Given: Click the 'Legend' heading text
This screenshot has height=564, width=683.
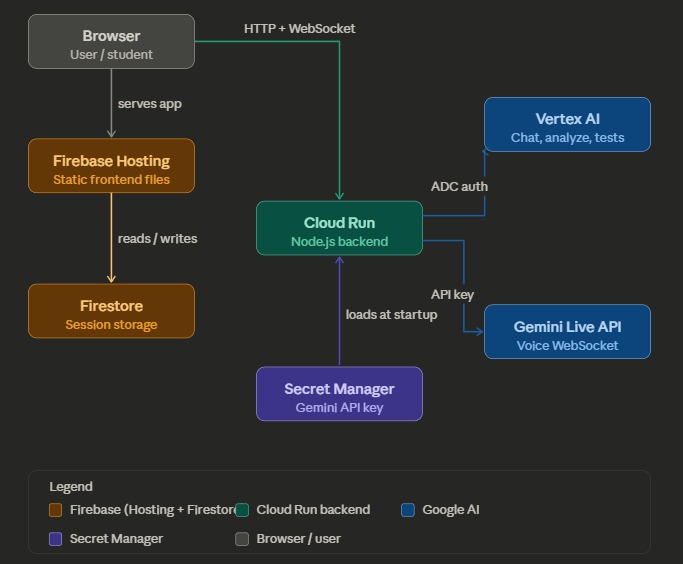Looking at the screenshot, I should click(x=71, y=486).
